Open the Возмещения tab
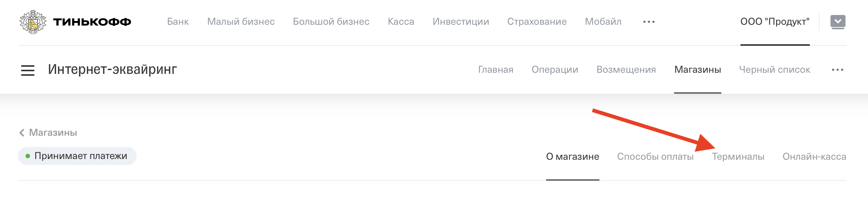Screen dimensions: 868x201 point(626,70)
